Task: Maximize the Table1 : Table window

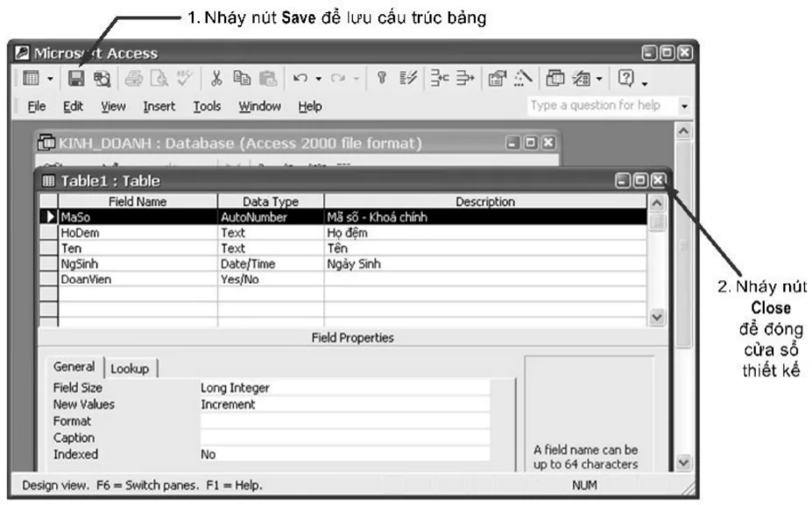Action: (x=640, y=180)
